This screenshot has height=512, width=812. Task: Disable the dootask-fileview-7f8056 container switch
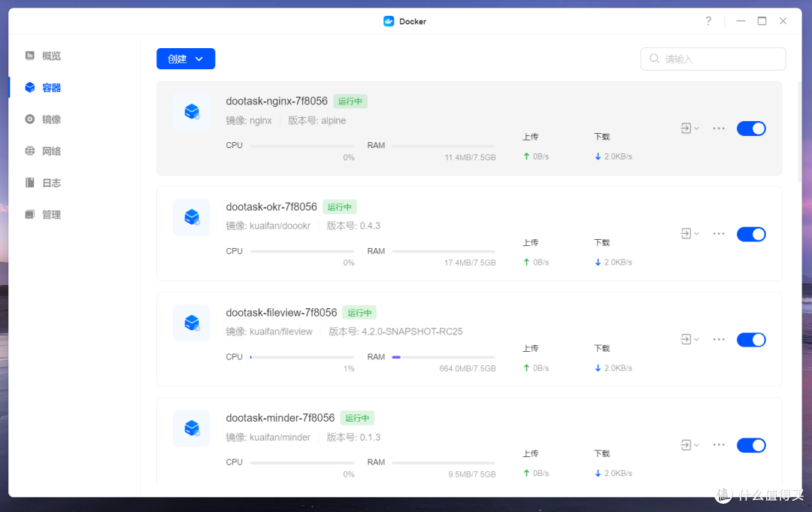pos(751,340)
